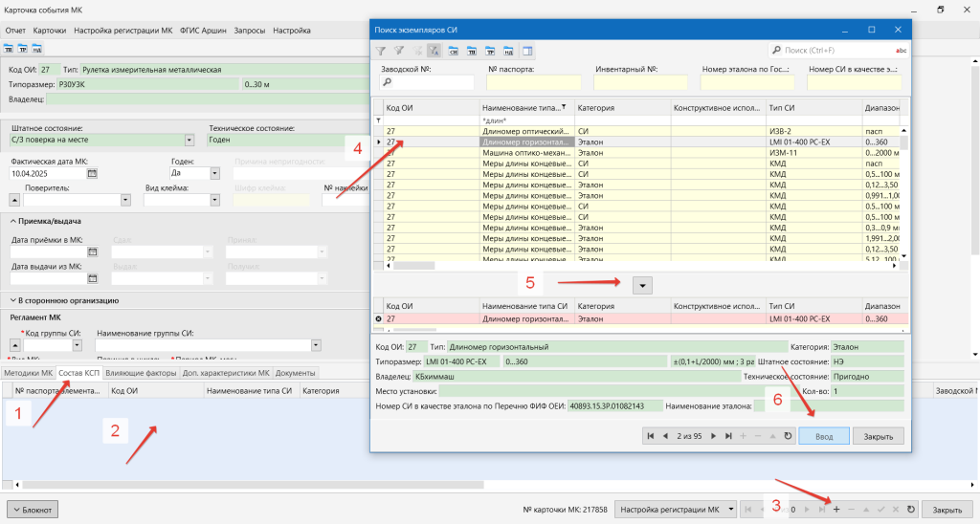The image size is (980, 524).
Task: Open the ФГИС Аршин menu
Action: (203, 30)
